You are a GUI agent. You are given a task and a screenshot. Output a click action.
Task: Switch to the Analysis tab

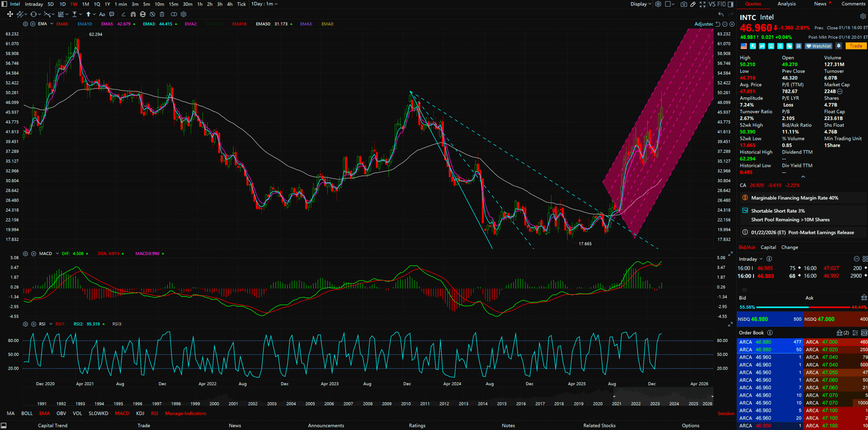pyautogui.click(x=786, y=4)
